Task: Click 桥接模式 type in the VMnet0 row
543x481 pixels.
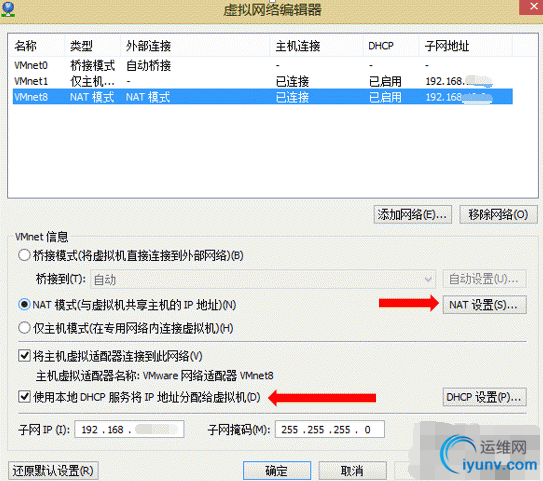Action: click(x=92, y=65)
